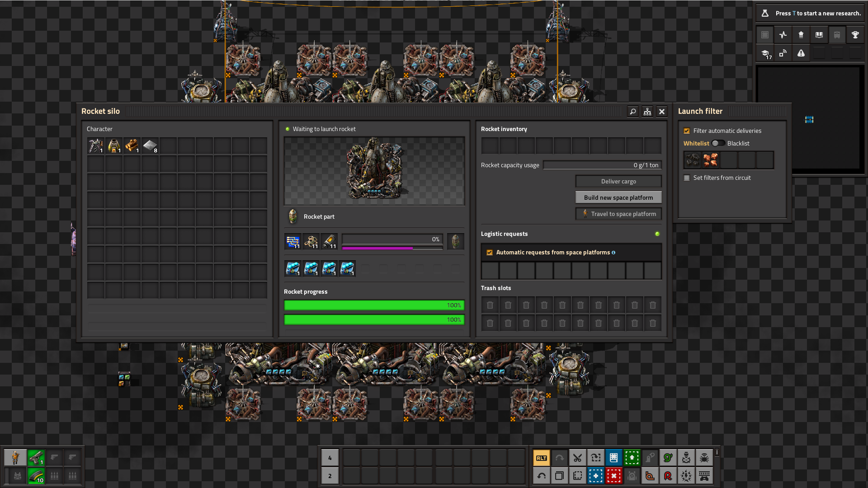The height and width of the screenshot is (488, 868).
Task: Select discharge defense remote shortcut
Action: click(686, 476)
